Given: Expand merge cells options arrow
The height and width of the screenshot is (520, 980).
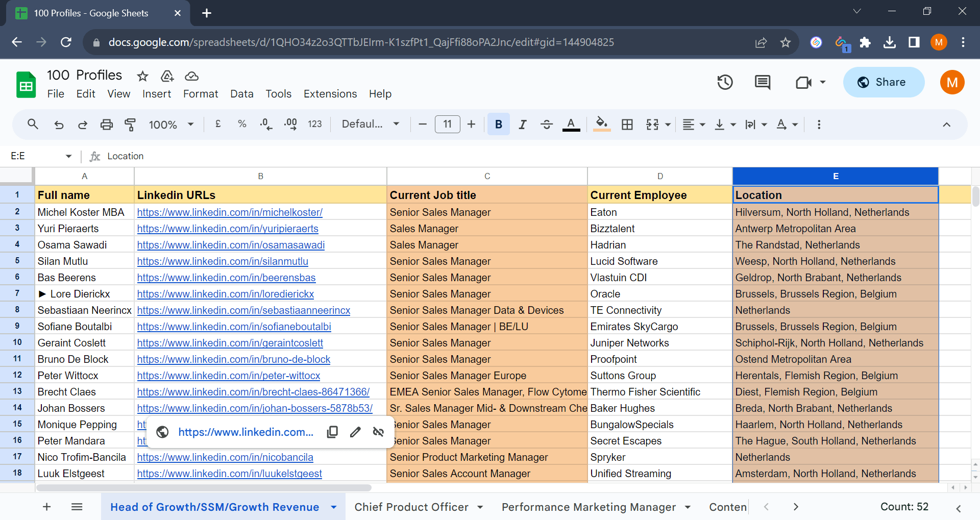Looking at the screenshot, I should click(668, 125).
